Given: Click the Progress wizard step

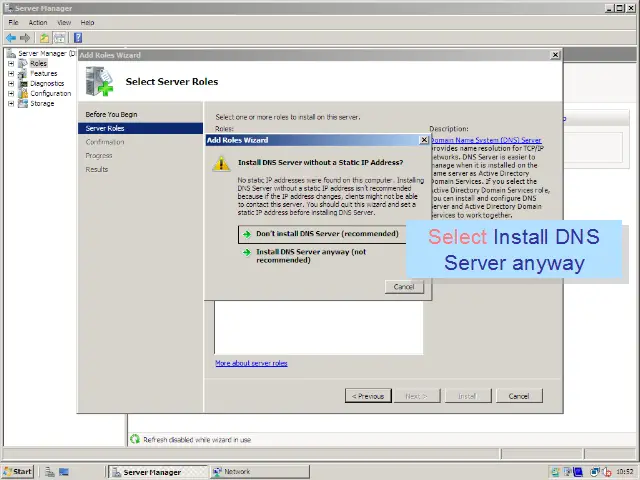Looking at the screenshot, I should (99, 156).
